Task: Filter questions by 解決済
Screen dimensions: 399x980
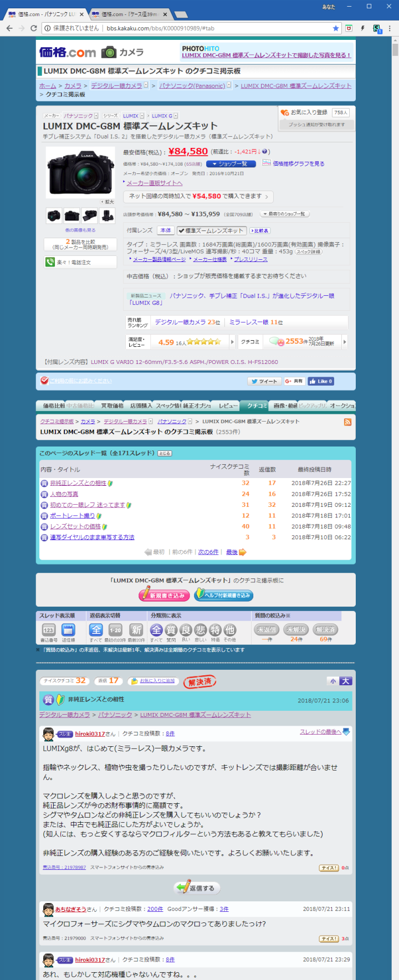Action: [326, 630]
